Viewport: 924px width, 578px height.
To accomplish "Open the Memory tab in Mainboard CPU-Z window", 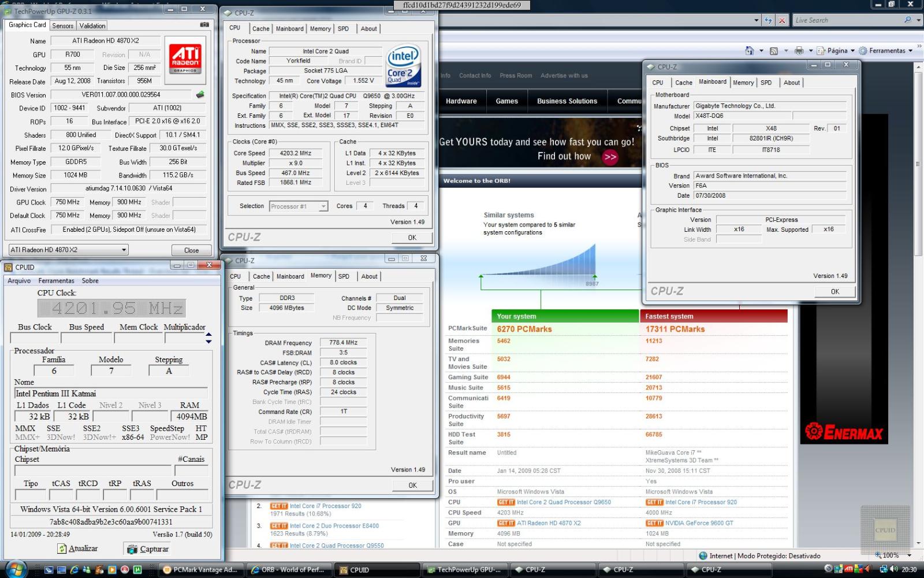I will 743,83.
